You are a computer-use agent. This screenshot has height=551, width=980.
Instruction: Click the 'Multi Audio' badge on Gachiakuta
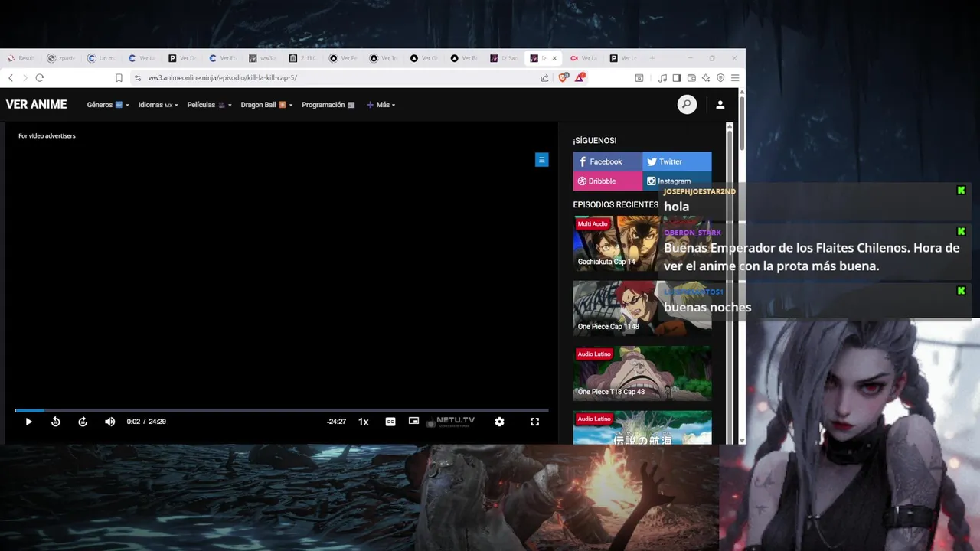(x=593, y=224)
